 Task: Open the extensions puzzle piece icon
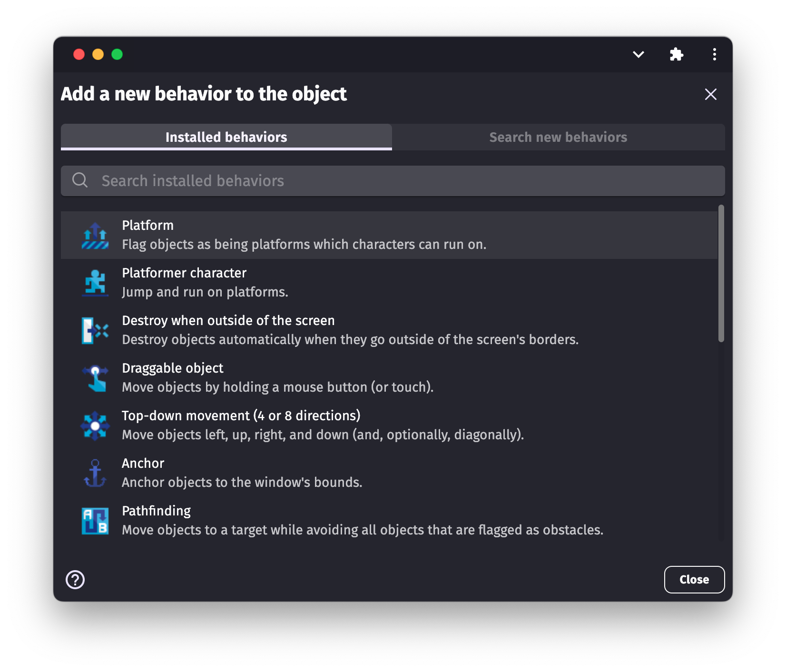pos(676,55)
